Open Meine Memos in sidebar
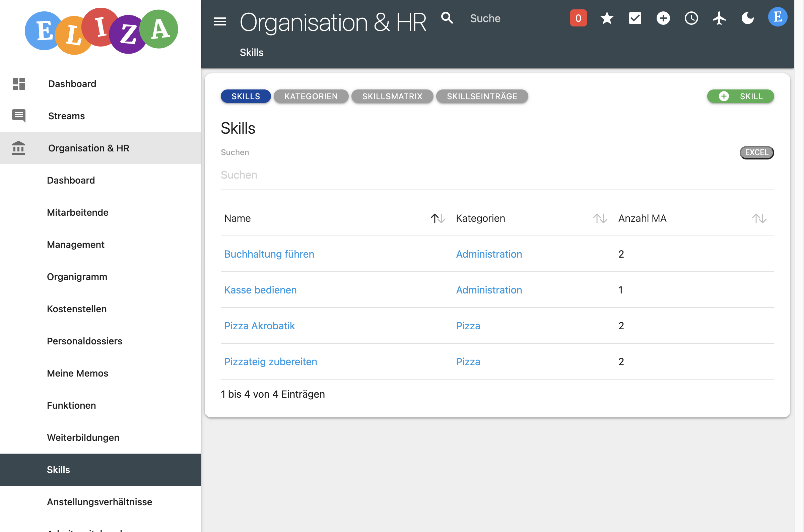 pyautogui.click(x=100, y=373)
